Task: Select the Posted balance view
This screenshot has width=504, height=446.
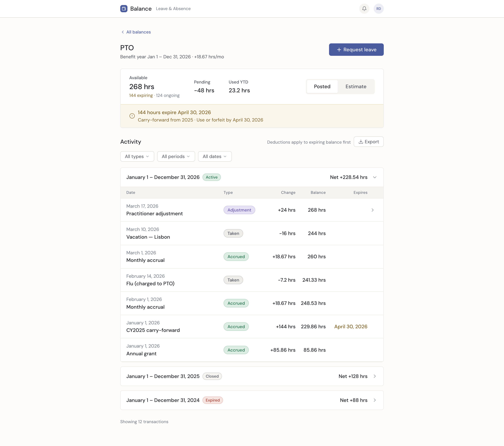Action: [x=322, y=87]
